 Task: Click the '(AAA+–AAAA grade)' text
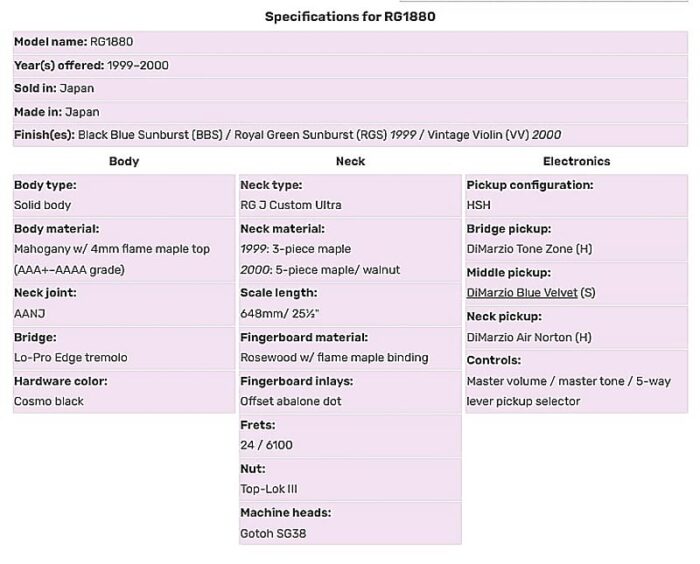69,270
